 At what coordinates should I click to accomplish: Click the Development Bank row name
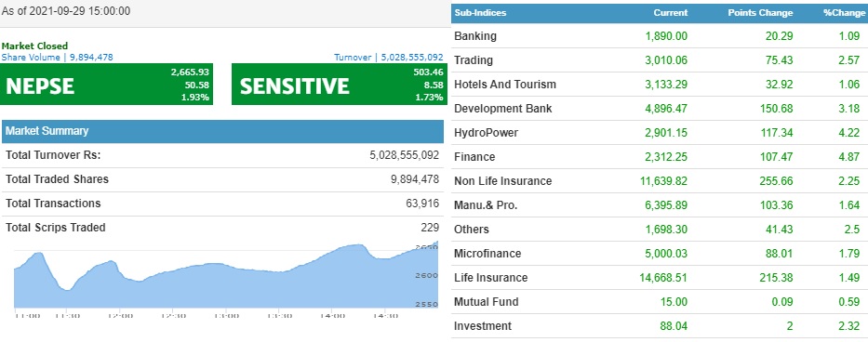coord(502,109)
